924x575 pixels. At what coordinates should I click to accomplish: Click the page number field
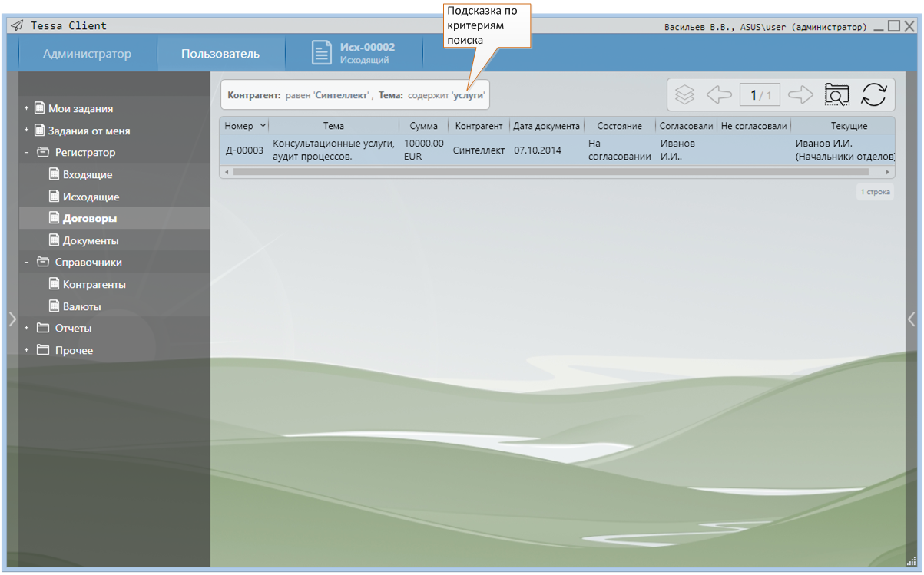(760, 94)
